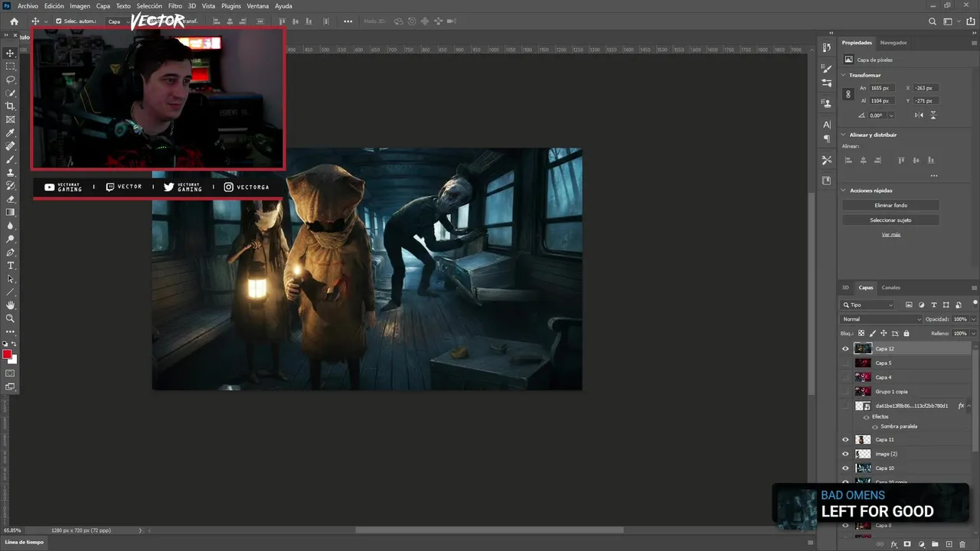Open the Paragraph panel icon
This screenshot has width=980, height=551.
827,139
